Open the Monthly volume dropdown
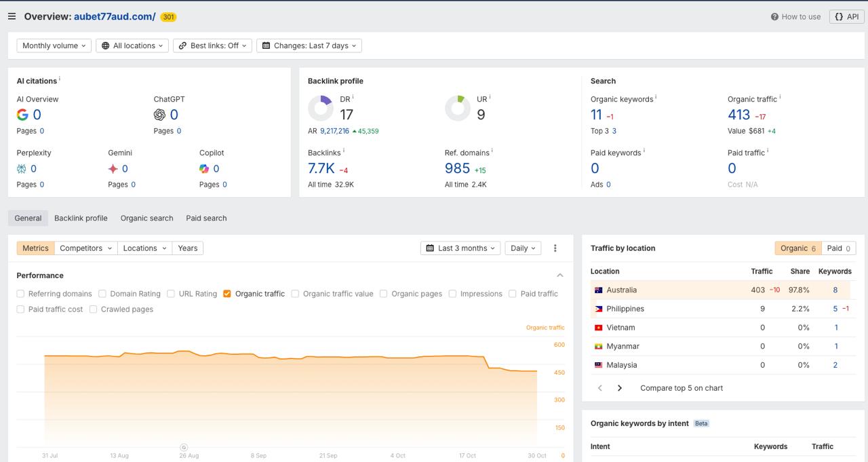The height and width of the screenshot is (462, 868). (54, 45)
